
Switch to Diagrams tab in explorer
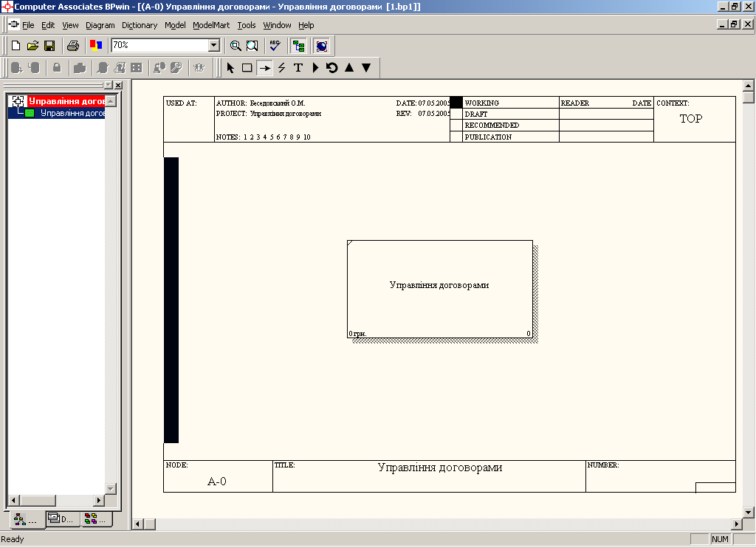(x=61, y=519)
